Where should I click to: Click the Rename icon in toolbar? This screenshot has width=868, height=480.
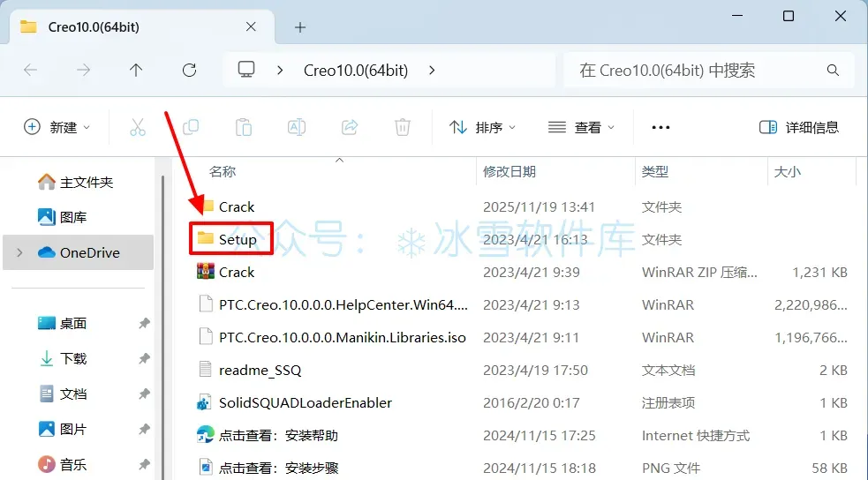pos(297,127)
